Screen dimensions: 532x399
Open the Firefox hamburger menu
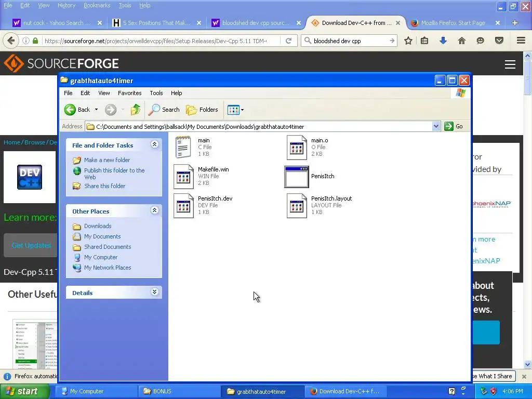(x=521, y=41)
